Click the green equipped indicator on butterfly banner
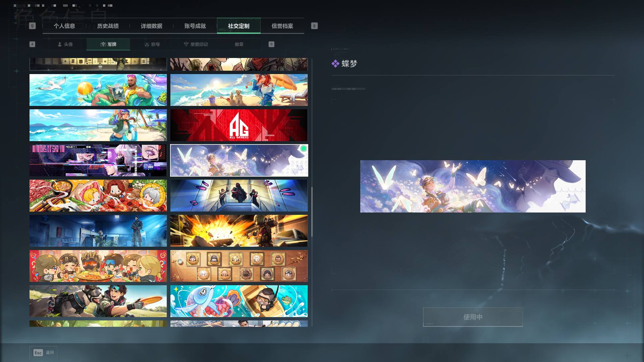 [x=304, y=148]
